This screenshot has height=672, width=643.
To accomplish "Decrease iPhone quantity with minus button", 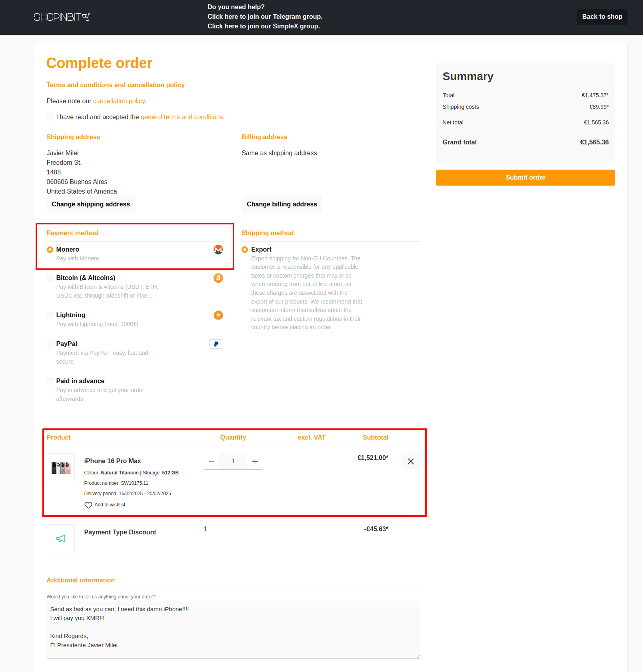I will pyautogui.click(x=212, y=462).
